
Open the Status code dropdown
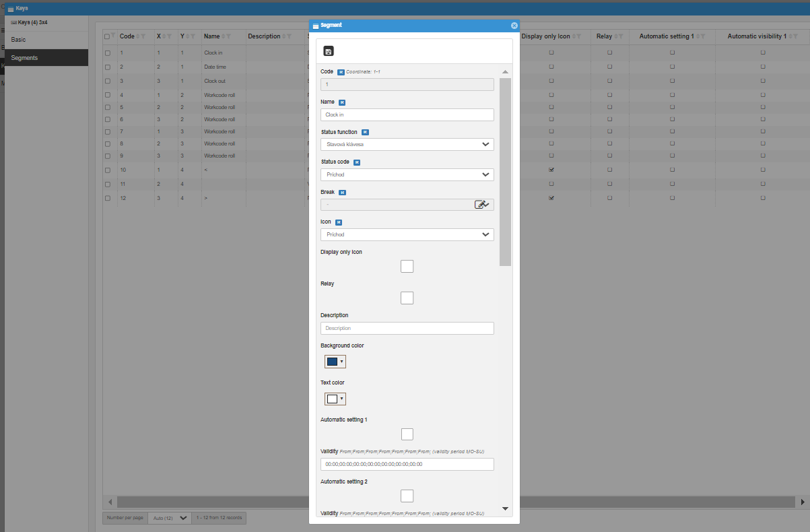(407, 174)
